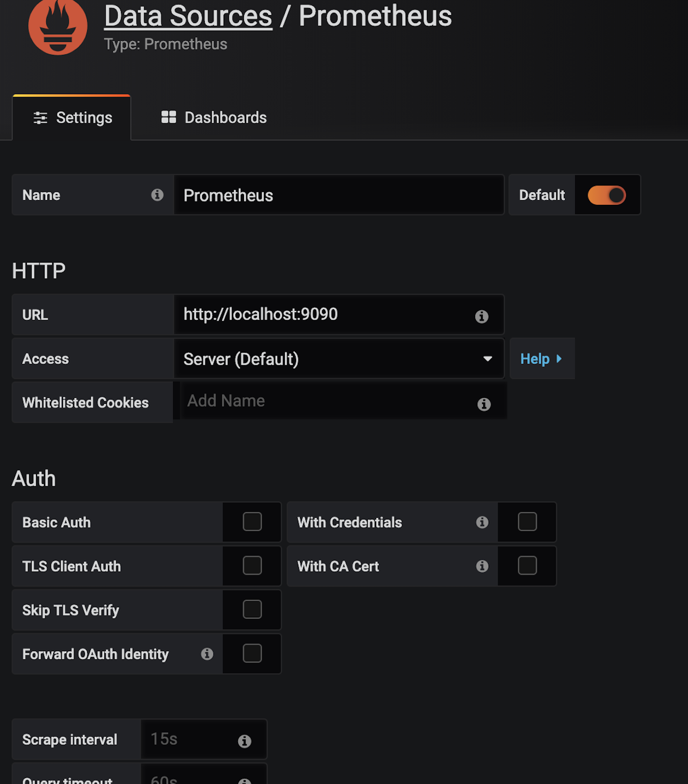Click the grid icon on the Dashboards tab
The height and width of the screenshot is (784, 688).
pyautogui.click(x=169, y=117)
